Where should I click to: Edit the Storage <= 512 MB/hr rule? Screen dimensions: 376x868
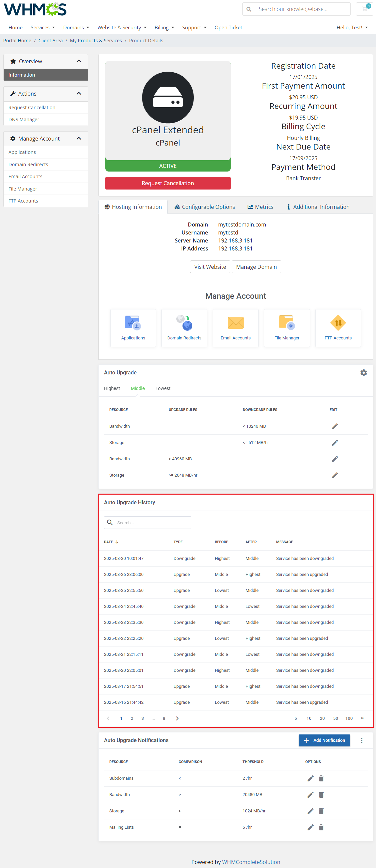click(x=335, y=442)
